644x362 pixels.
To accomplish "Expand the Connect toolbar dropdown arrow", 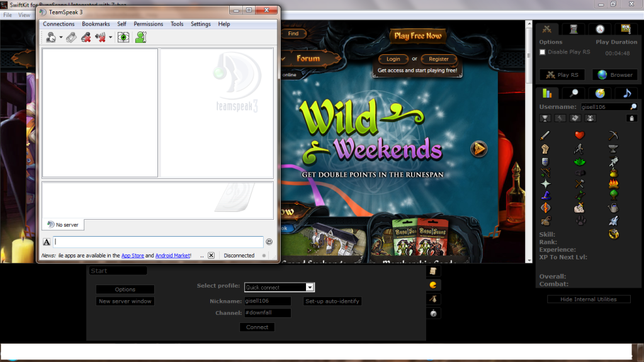I will click(61, 38).
